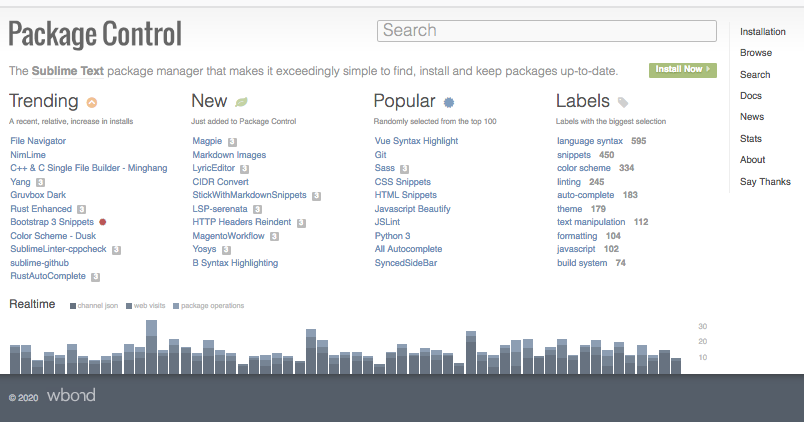The height and width of the screenshot is (422, 804).
Task: Click the ST3 badge next to HTTP Headers Reindent
Action: (301, 223)
